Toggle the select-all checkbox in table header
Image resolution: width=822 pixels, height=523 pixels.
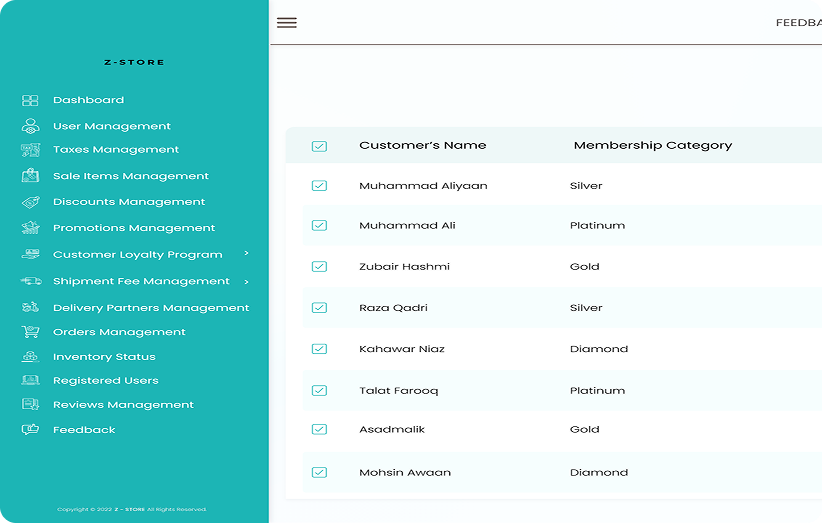(319, 146)
